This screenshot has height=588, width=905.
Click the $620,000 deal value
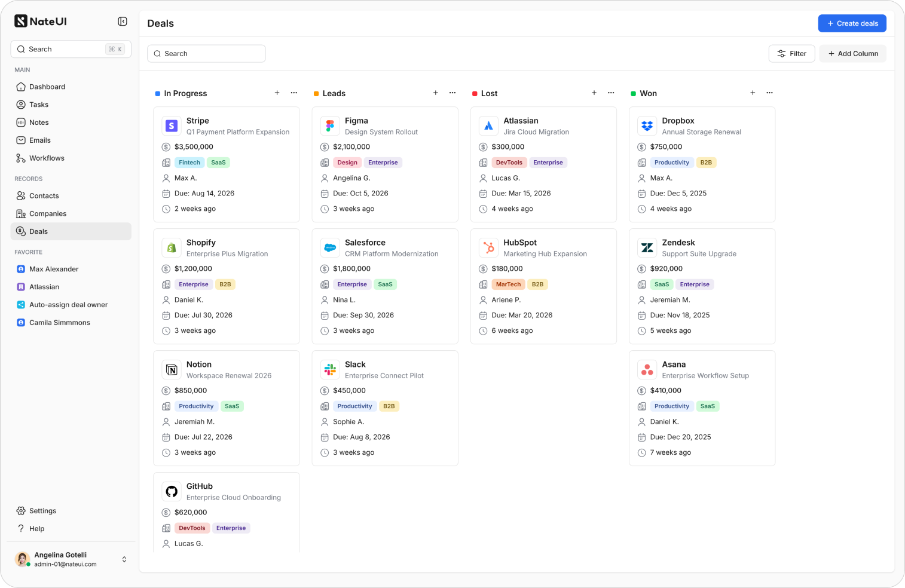pos(191,513)
